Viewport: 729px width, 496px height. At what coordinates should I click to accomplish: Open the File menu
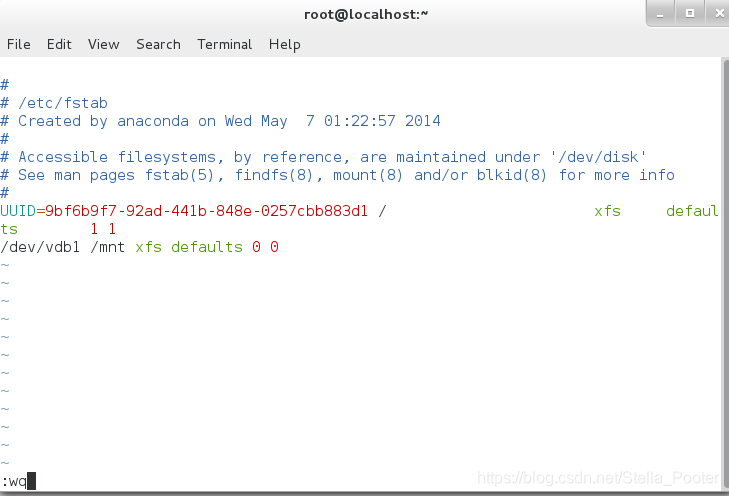(19, 44)
